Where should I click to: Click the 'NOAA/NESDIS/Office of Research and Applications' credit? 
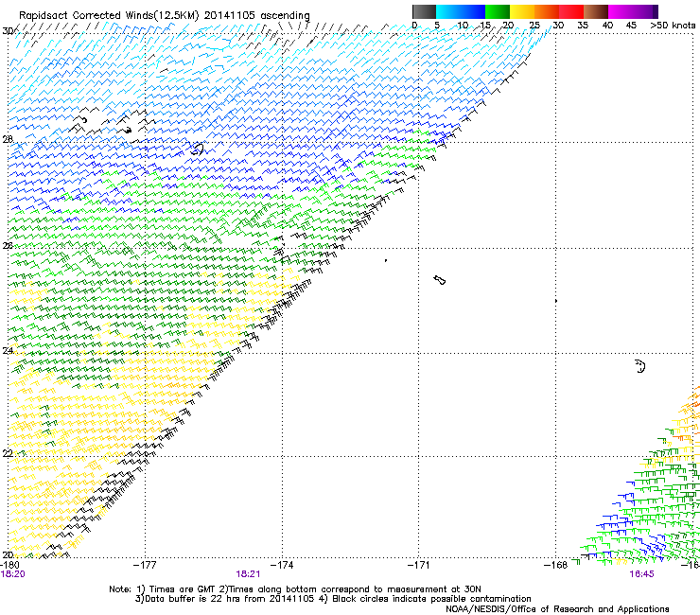(x=557, y=609)
